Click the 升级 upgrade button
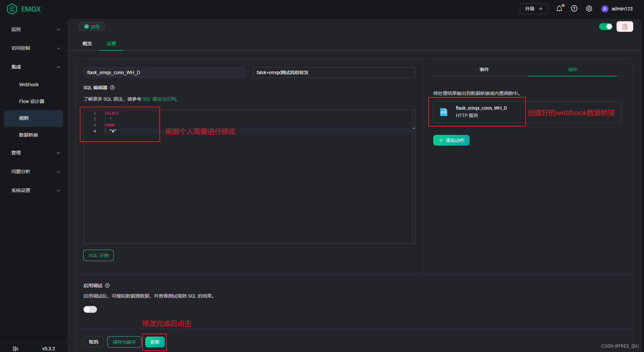This screenshot has width=644, height=352. (x=534, y=9)
